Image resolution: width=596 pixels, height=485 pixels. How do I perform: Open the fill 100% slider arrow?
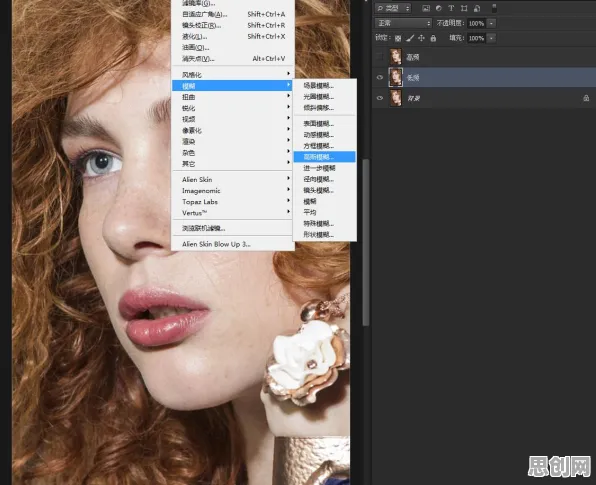click(491, 38)
